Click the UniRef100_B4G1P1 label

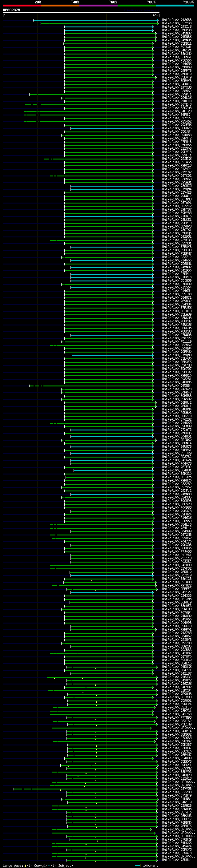coord(177,50)
